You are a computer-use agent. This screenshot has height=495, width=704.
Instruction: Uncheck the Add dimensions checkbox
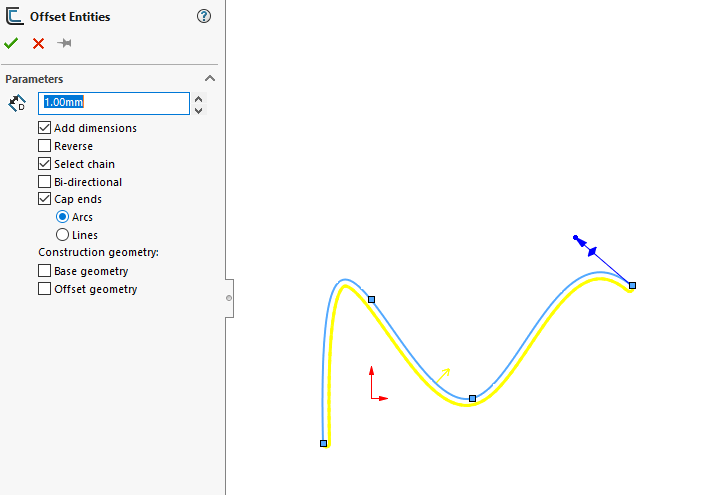44,128
